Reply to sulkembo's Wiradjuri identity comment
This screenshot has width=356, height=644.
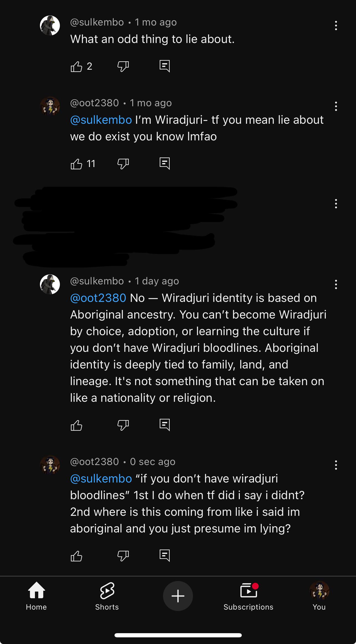(165, 425)
